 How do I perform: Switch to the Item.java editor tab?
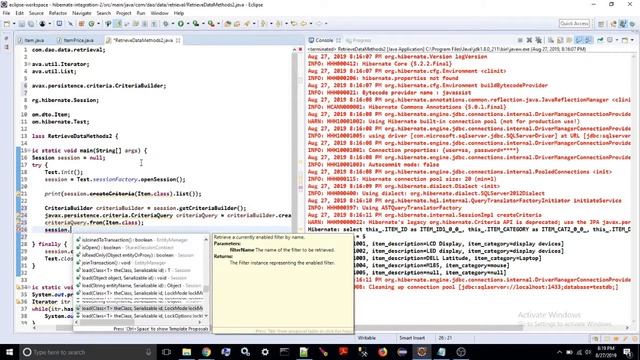point(31,40)
